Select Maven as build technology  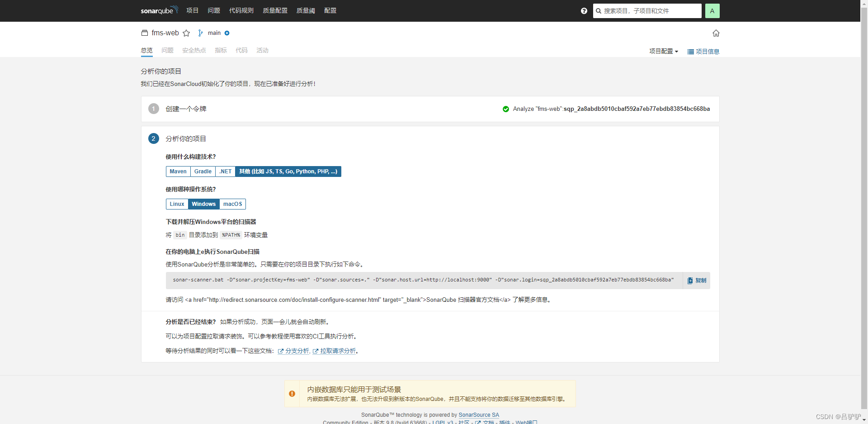pyautogui.click(x=178, y=172)
